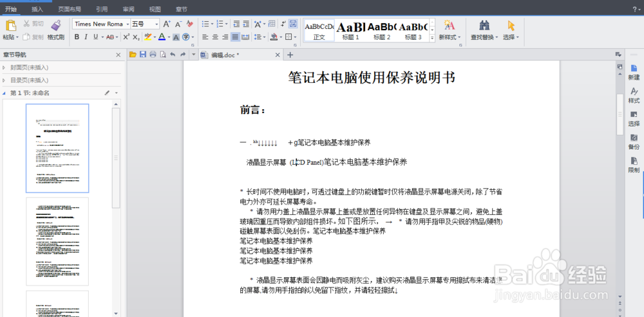Apply the 标题 2 style
Viewport: 644px width, 317px height.
click(x=381, y=30)
